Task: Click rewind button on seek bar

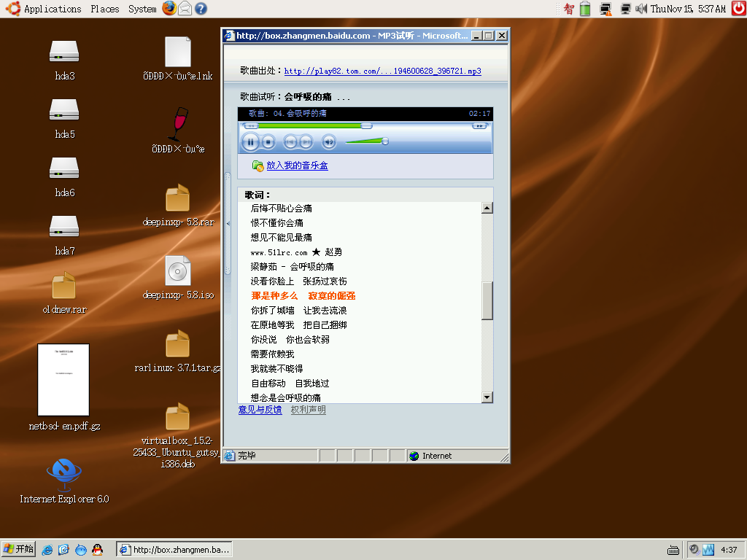Action: (251, 125)
